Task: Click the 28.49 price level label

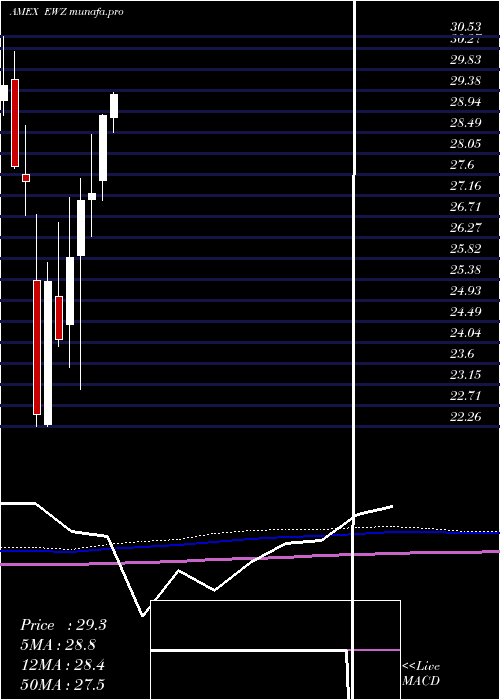Action: click(465, 123)
